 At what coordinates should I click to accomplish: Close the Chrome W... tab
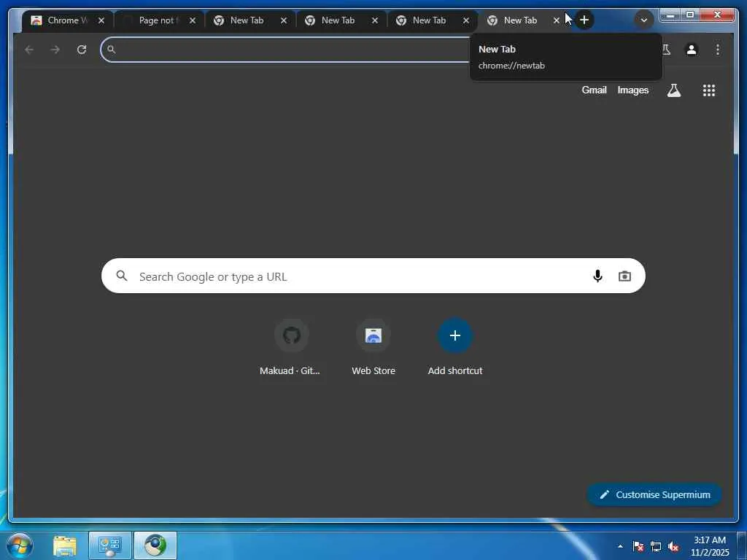(x=101, y=20)
